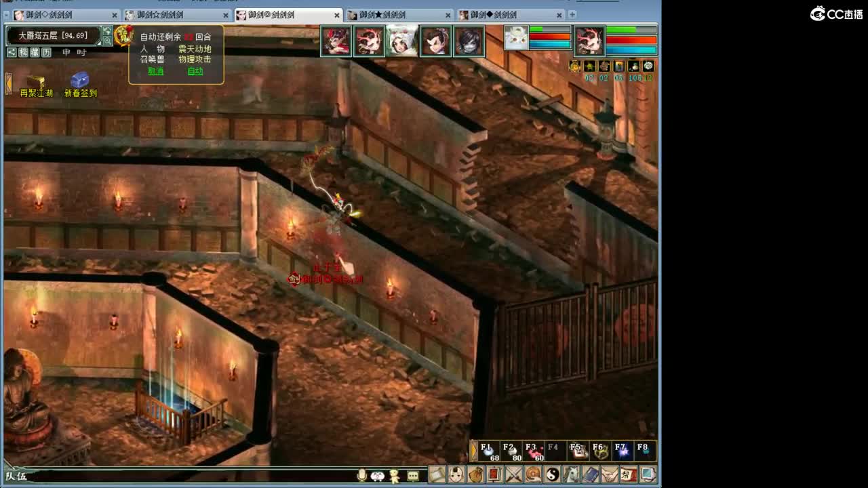Select the white-hooded team member portrait
This screenshot has height=488, width=868.
pos(403,41)
